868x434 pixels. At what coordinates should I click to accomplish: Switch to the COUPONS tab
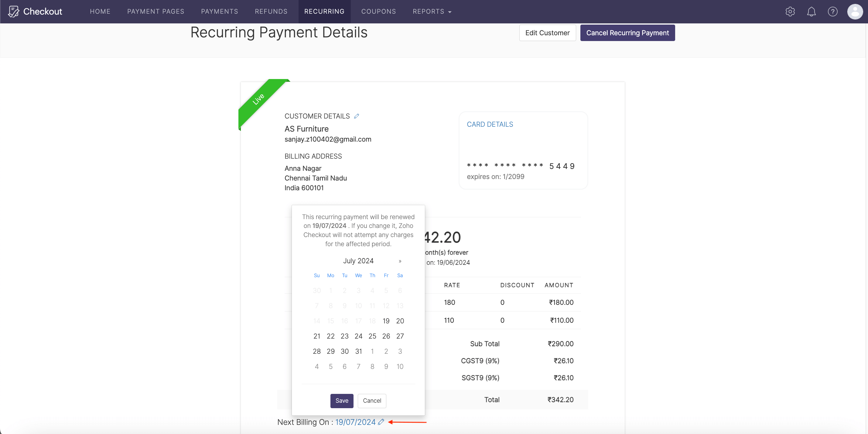(378, 11)
